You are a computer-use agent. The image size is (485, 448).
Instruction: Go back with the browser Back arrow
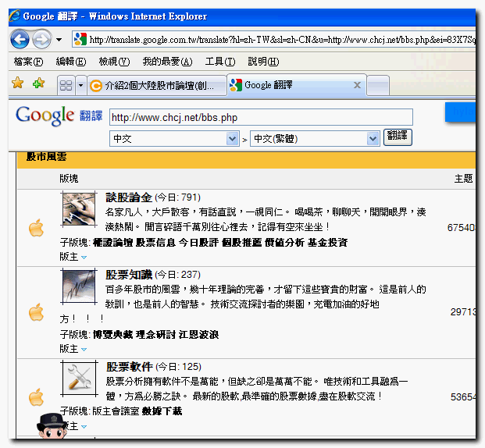[20, 39]
